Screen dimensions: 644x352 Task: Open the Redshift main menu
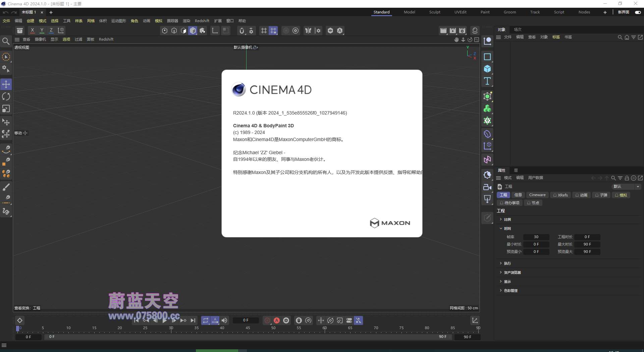[202, 21]
